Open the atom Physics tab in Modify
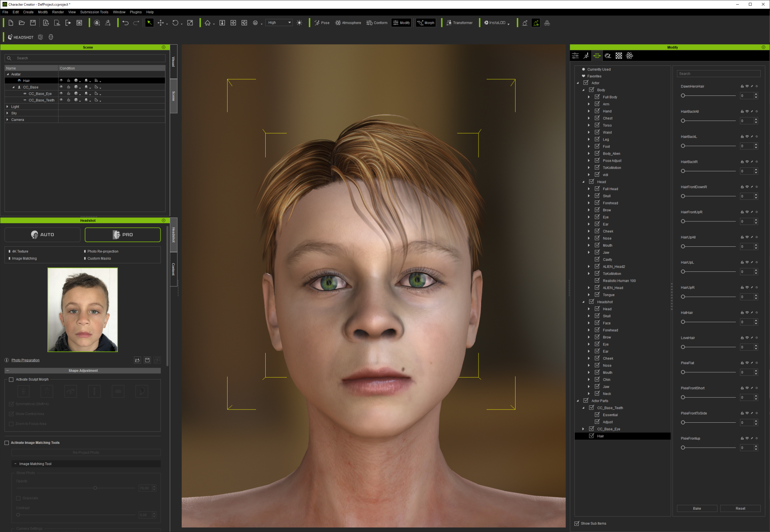The height and width of the screenshot is (532, 770). 629,56
